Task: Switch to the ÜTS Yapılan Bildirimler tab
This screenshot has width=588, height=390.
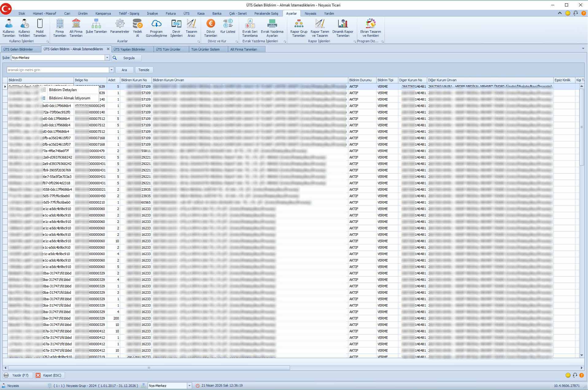Action: click(130, 49)
